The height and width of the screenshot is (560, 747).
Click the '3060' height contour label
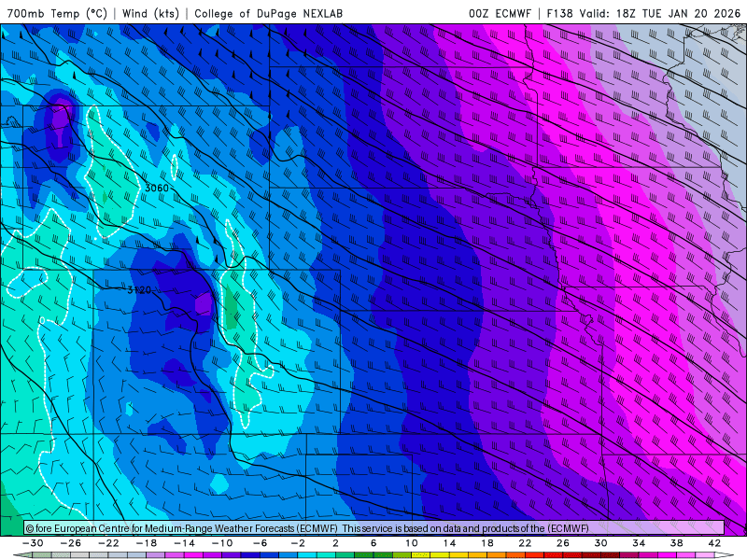tap(157, 189)
